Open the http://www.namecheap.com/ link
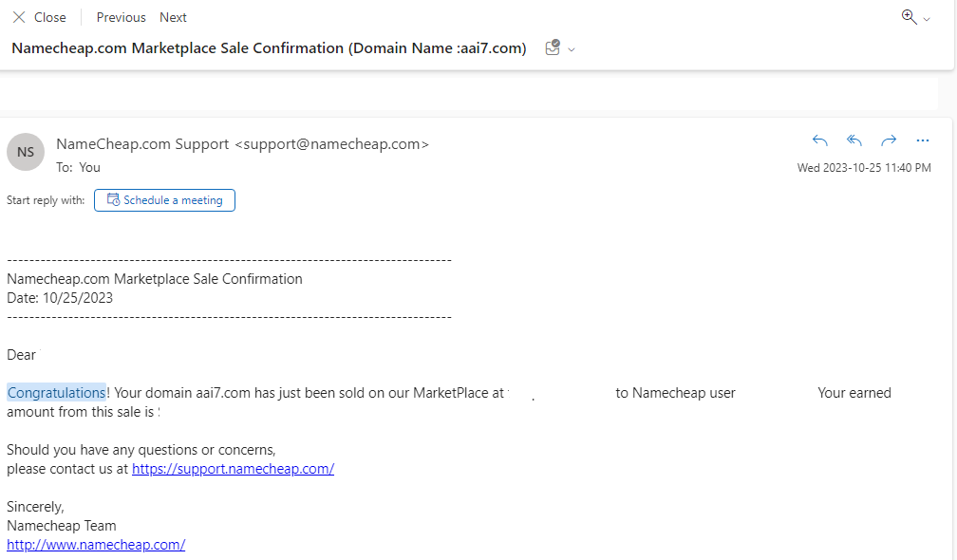 click(96, 544)
